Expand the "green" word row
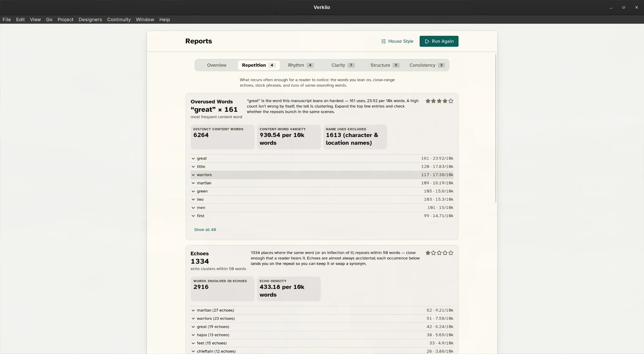Viewport: 644px width, 354px height. (x=322, y=191)
